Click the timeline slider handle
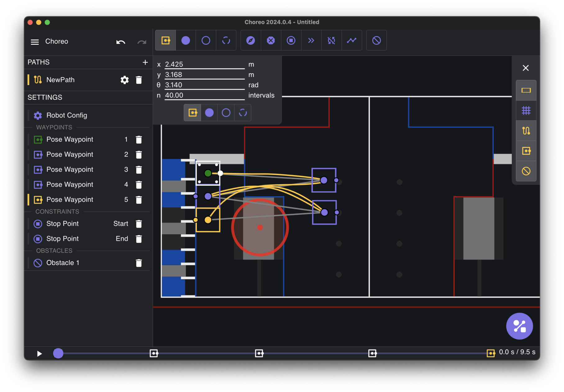 58,353
